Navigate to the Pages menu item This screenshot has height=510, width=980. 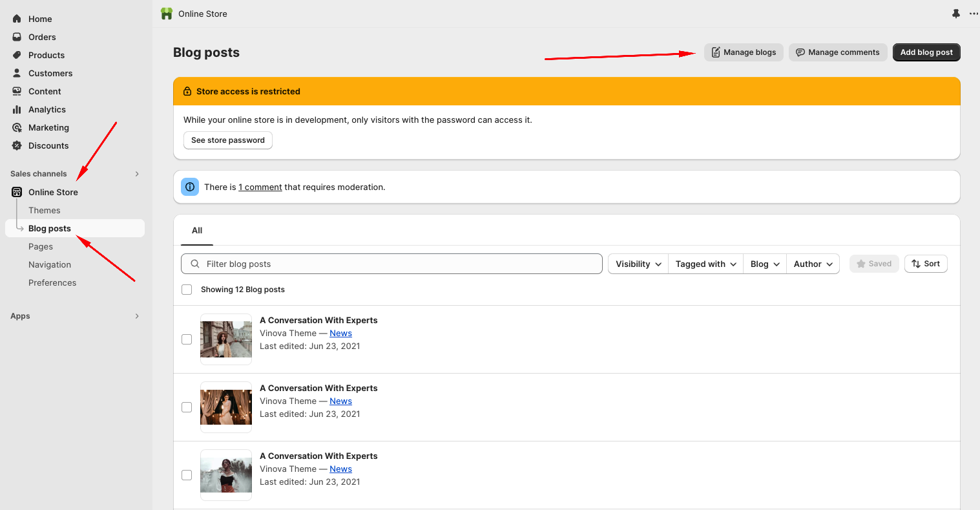41,246
